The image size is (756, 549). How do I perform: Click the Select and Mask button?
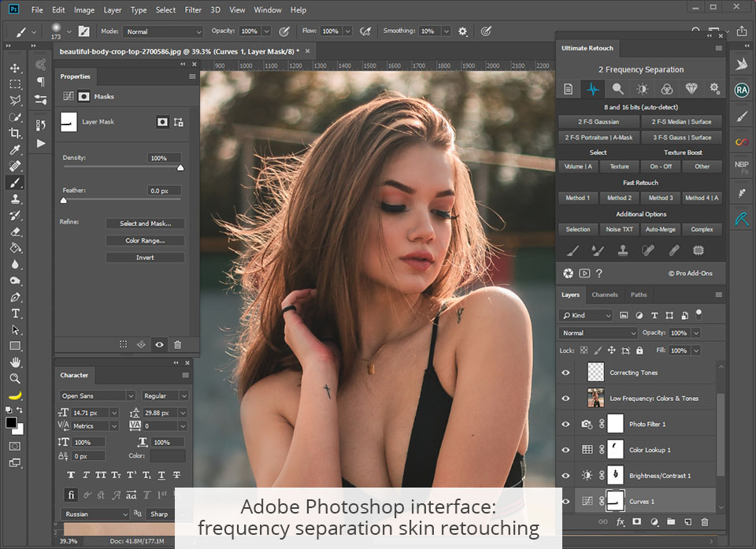pyautogui.click(x=145, y=224)
